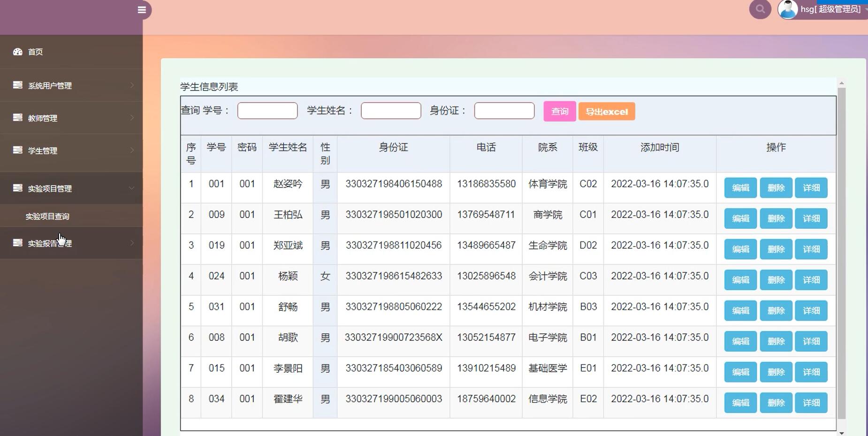Screen dimensions: 868x436
Task: Toggle the sidebar hamburger menu button
Action: 142,10
